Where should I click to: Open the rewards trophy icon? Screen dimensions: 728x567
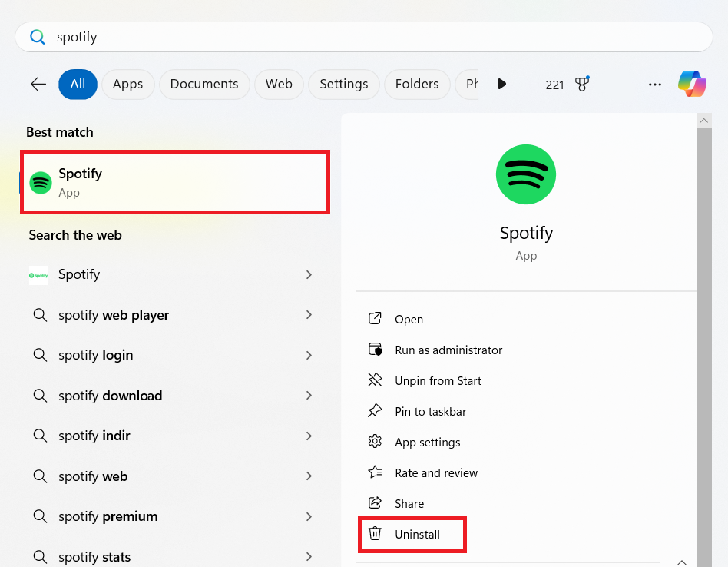(582, 84)
